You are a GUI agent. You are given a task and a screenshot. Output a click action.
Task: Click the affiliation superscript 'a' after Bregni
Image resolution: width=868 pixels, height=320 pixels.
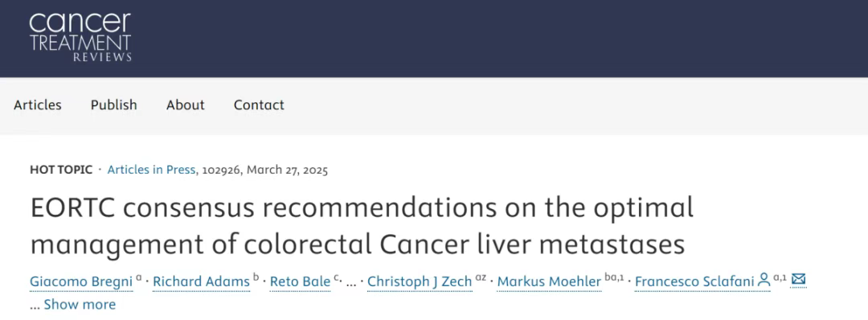point(139,277)
